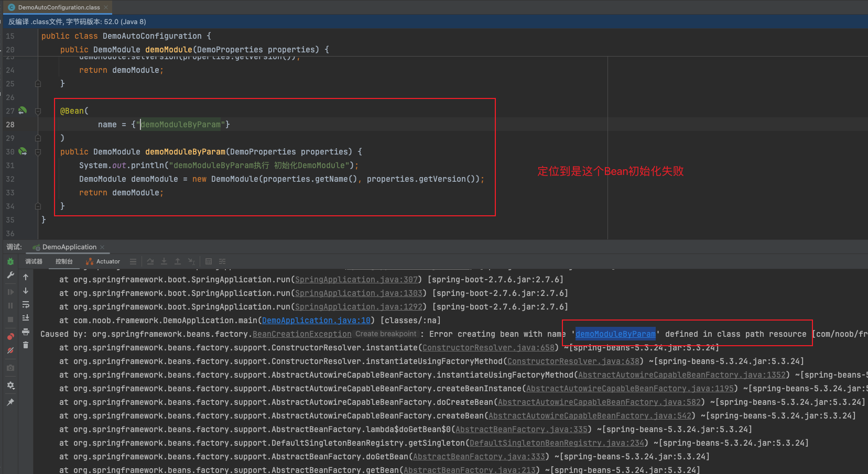Click the highlighted demoModuleByParam link in console
Screen dimensions: 868x474
(615, 334)
